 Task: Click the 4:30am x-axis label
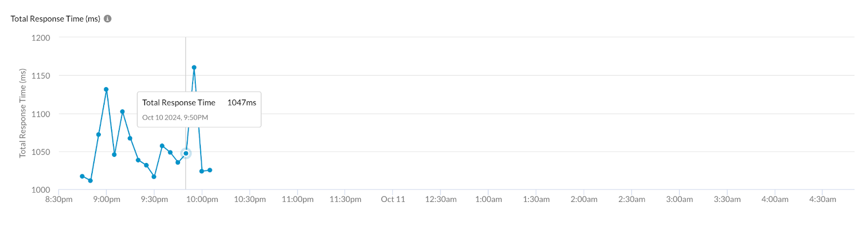click(x=822, y=199)
